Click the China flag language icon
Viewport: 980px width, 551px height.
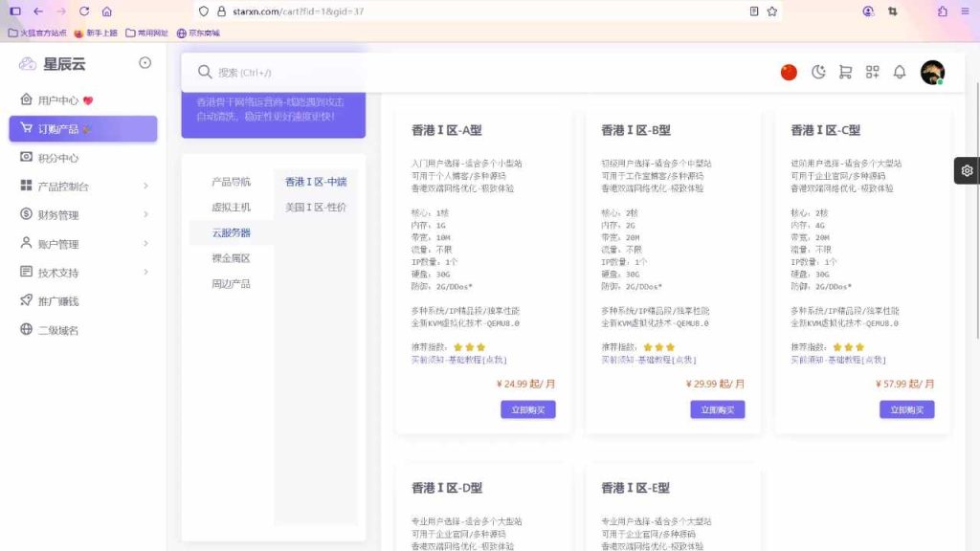(x=789, y=72)
